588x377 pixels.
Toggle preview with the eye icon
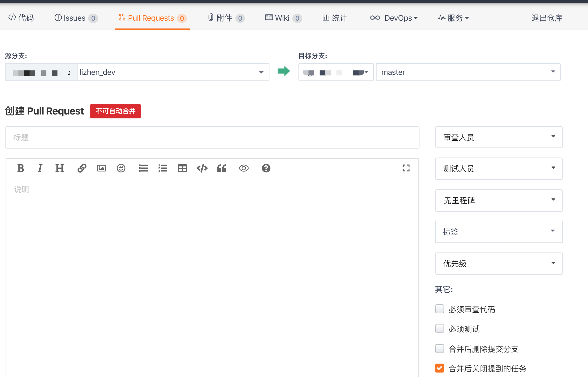point(244,168)
